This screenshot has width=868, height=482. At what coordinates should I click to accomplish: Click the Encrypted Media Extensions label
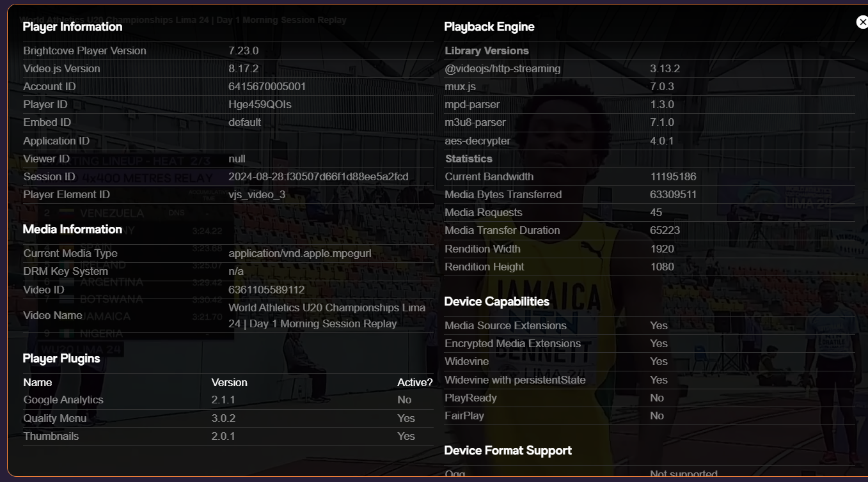(513, 343)
